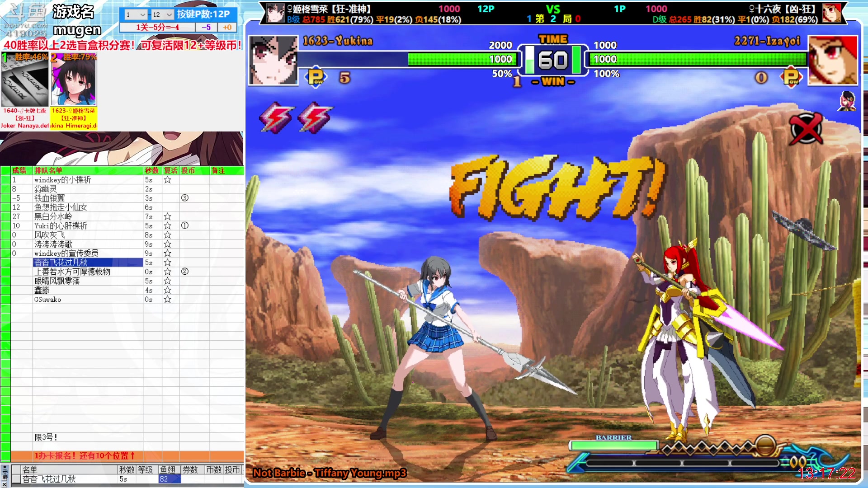Click the star in 鑫滕 row
Screen dimensions: 868x488
coord(167,290)
